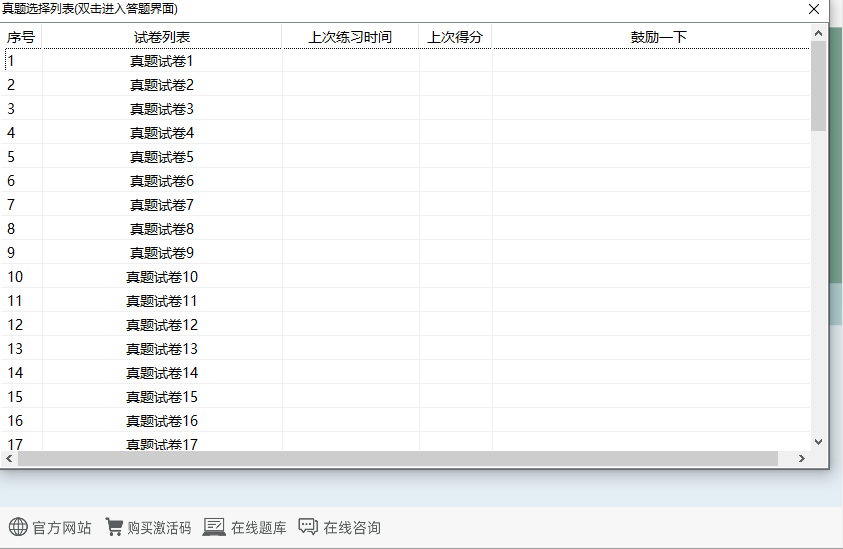Click the horizontal scrollbar left arrow
The image size is (843, 549).
[10, 458]
